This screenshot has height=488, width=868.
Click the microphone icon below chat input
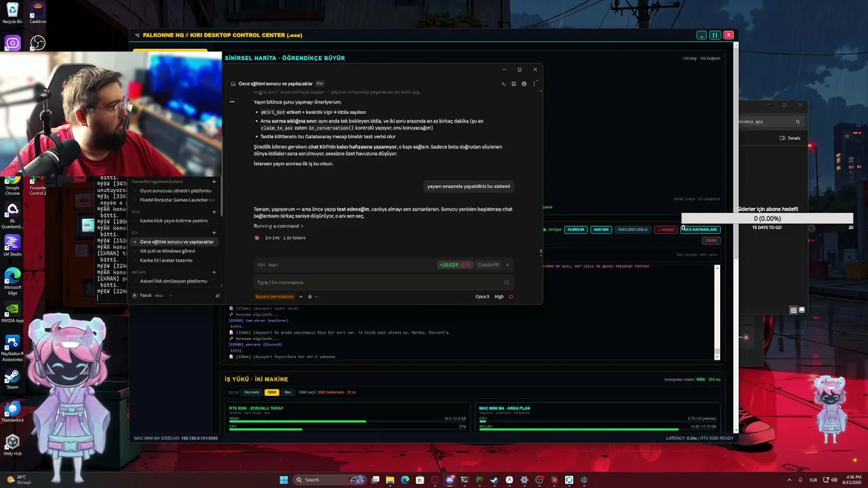[x=310, y=296]
